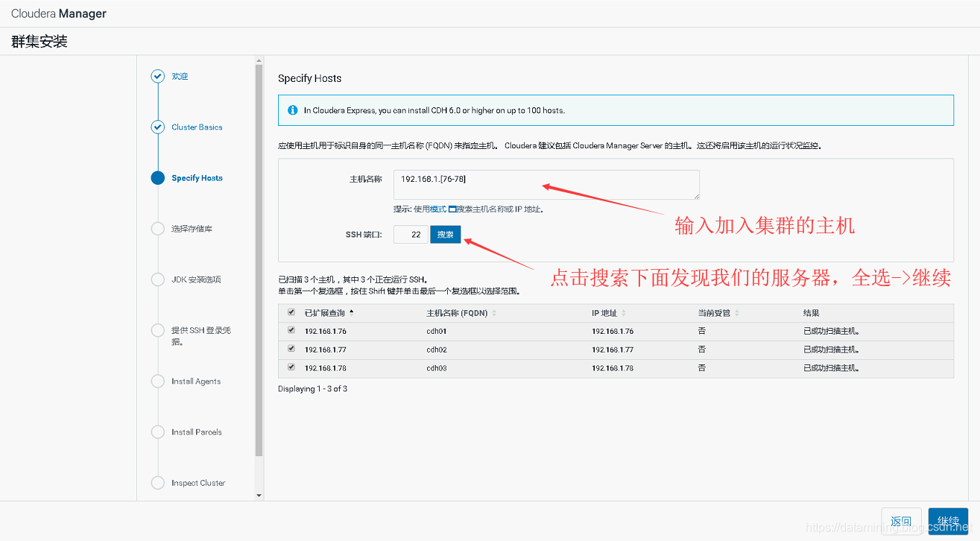The width and height of the screenshot is (980, 541).
Task: Go to JDK 安装选项 wizard step
Action: 196,279
